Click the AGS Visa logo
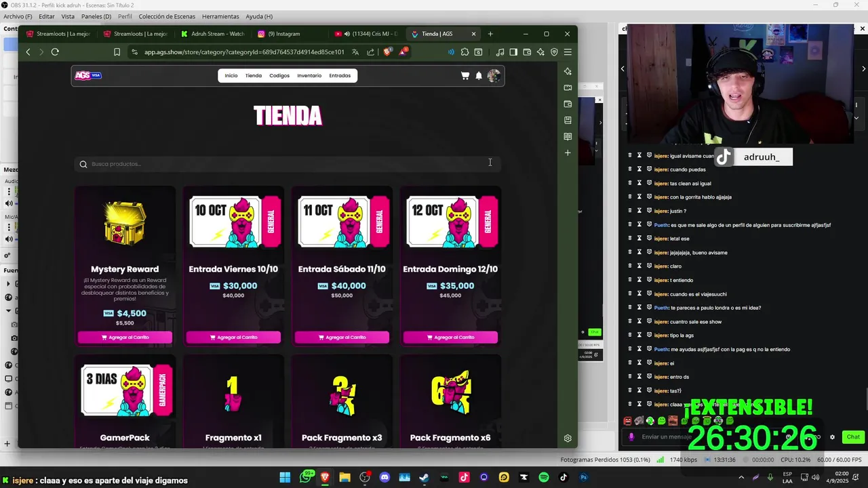The height and width of the screenshot is (488, 868). click(x=87, y=75)
